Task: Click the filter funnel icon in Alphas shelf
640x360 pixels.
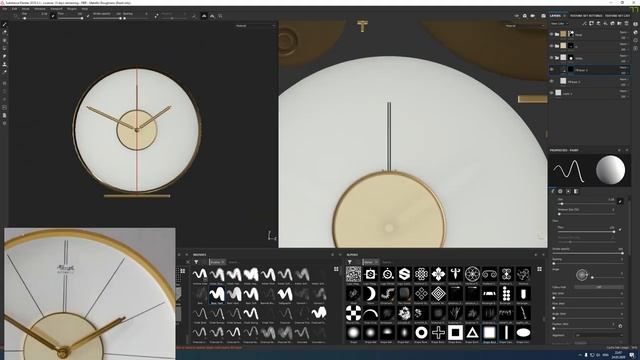Action: (x=350, y=262)
